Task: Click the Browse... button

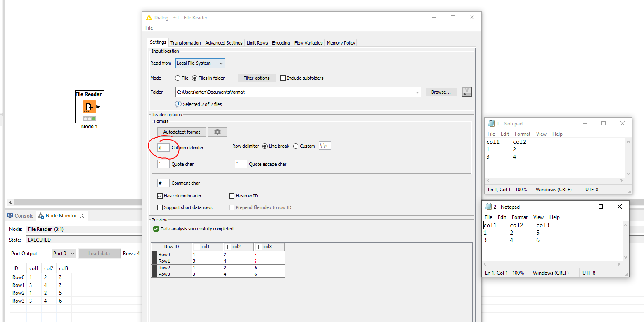Action: point(441,92)
